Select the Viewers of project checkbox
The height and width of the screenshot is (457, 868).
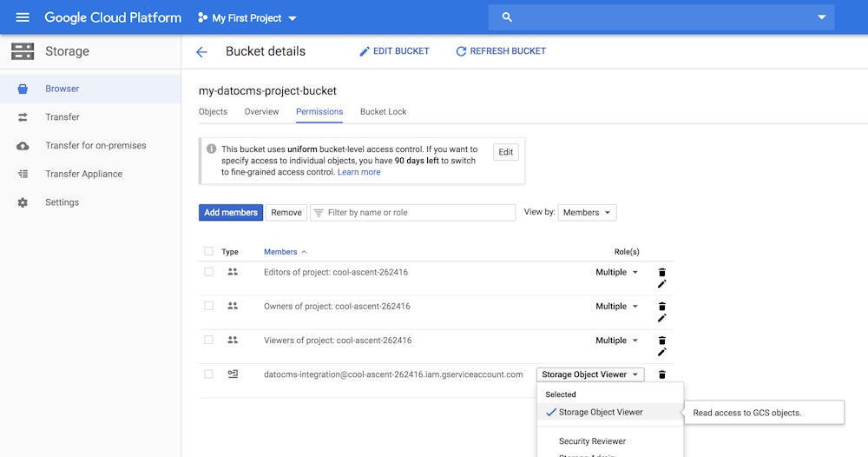[x=208, y=340]
